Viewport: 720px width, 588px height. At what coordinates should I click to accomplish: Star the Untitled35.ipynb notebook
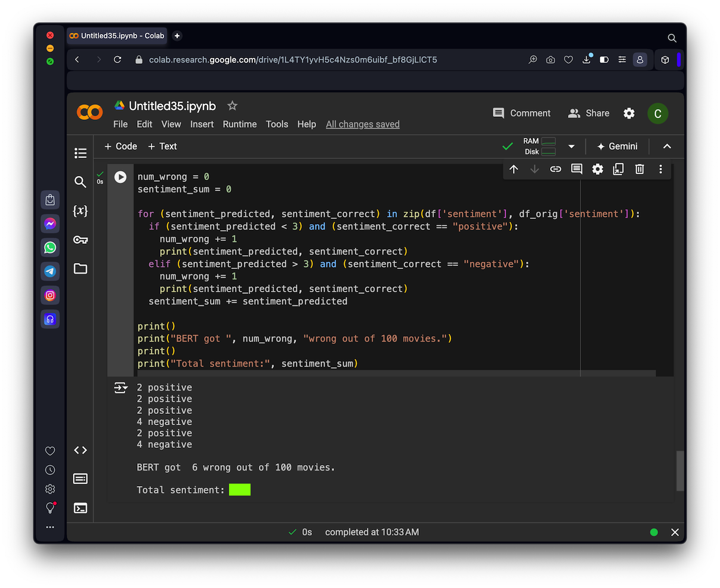click(x=233, y=106)
